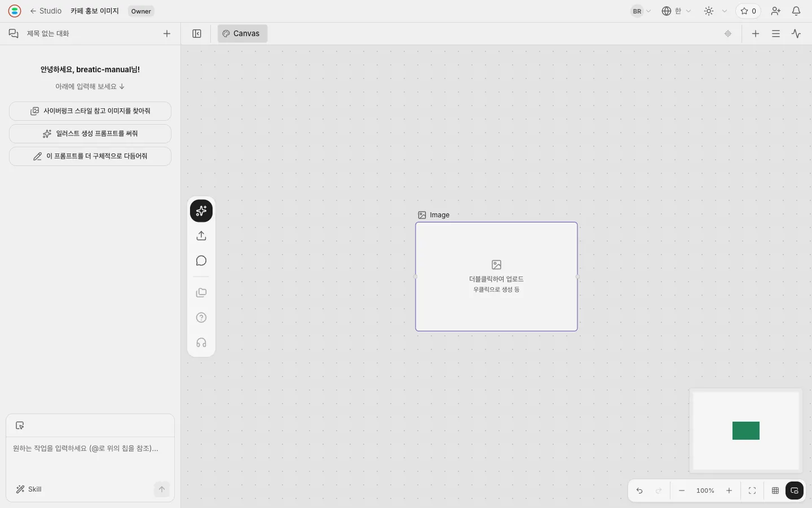Zoom out with the minus button
The width and height of the screenshot is (812, 508).
click(682, 491)
